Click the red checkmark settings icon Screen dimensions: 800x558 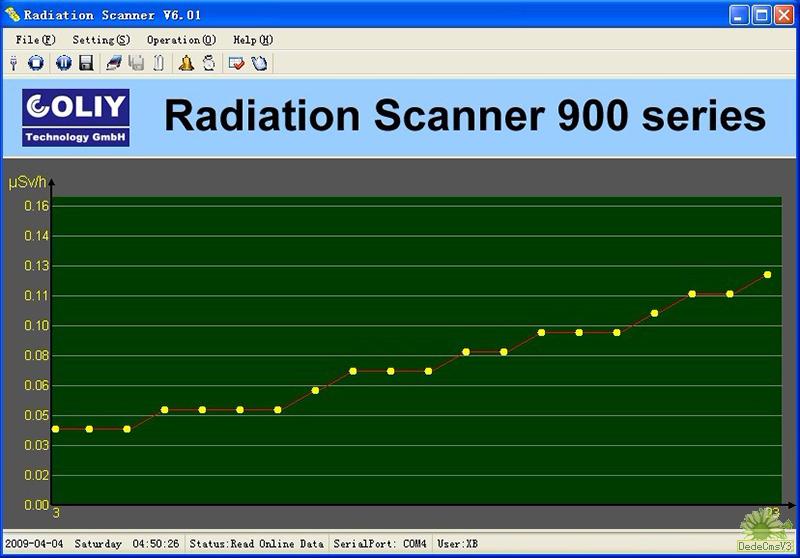236,63
